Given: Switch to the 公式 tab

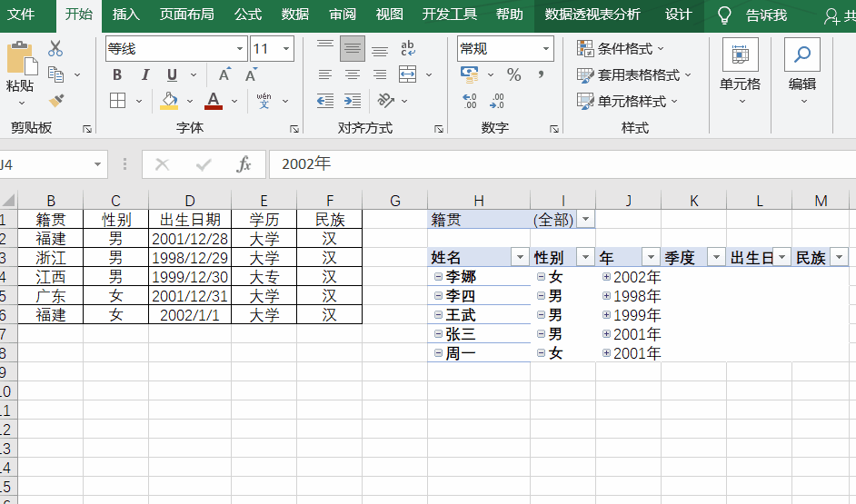Looking at the screenshot, I should pos(248,15).
